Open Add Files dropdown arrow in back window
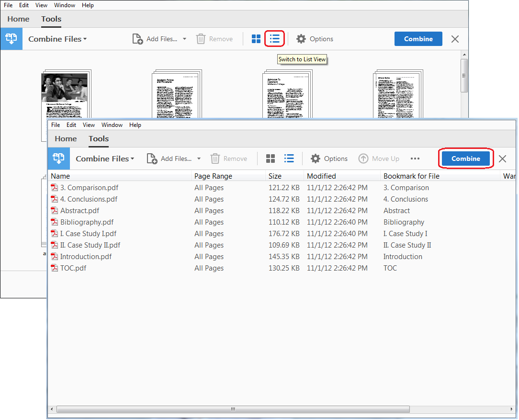 (184, 39)
